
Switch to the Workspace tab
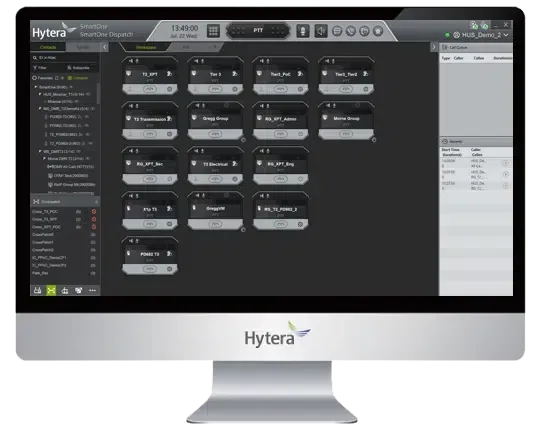pyautogui.click(x=146, y=47)
